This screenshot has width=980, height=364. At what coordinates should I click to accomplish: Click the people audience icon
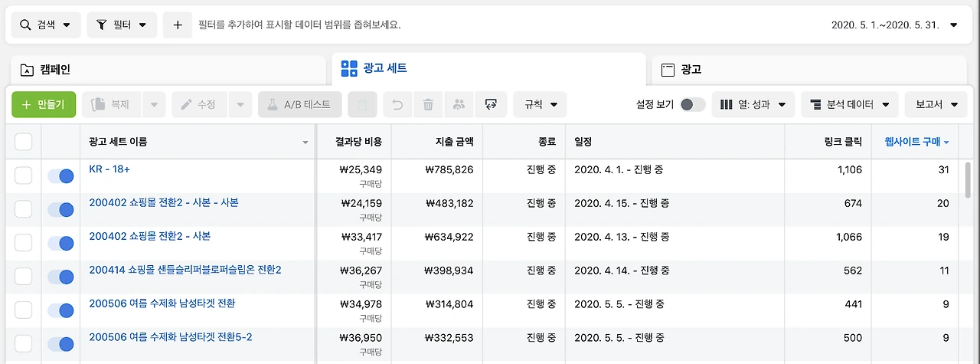pyautogui.click(x=459, y=104)
